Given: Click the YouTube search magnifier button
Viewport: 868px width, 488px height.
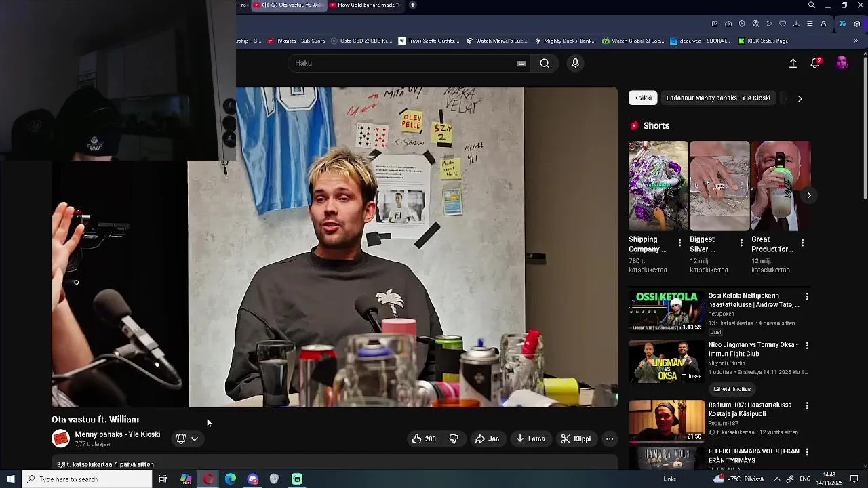Looking at the screenshot, I should point(545,63).
